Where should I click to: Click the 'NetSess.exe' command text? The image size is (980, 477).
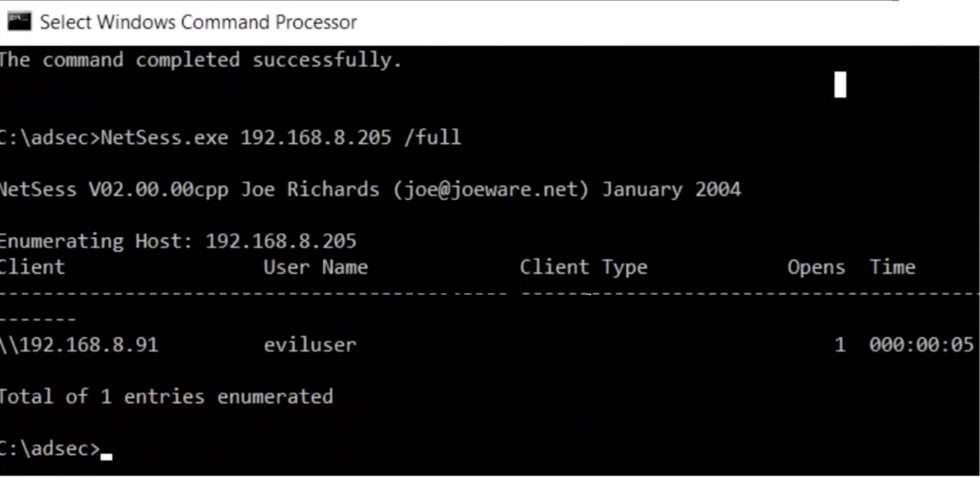[x=164, y=138]
